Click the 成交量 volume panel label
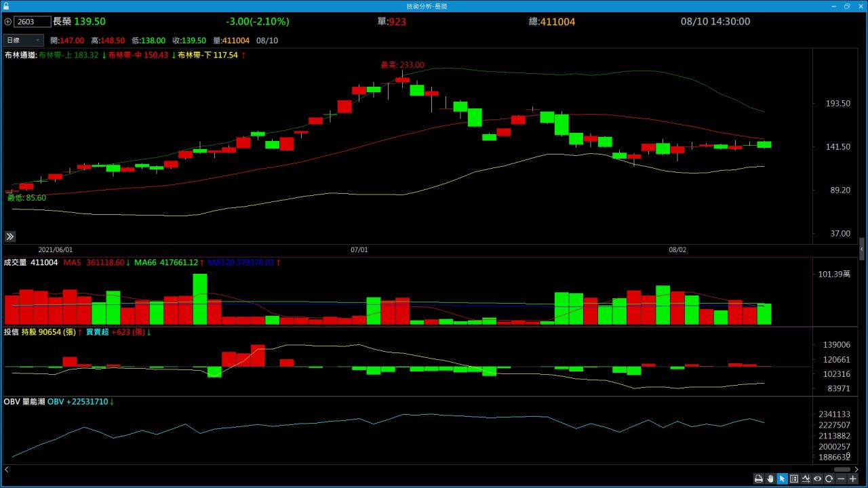868x488 pixels. click(x=16, y=262)
